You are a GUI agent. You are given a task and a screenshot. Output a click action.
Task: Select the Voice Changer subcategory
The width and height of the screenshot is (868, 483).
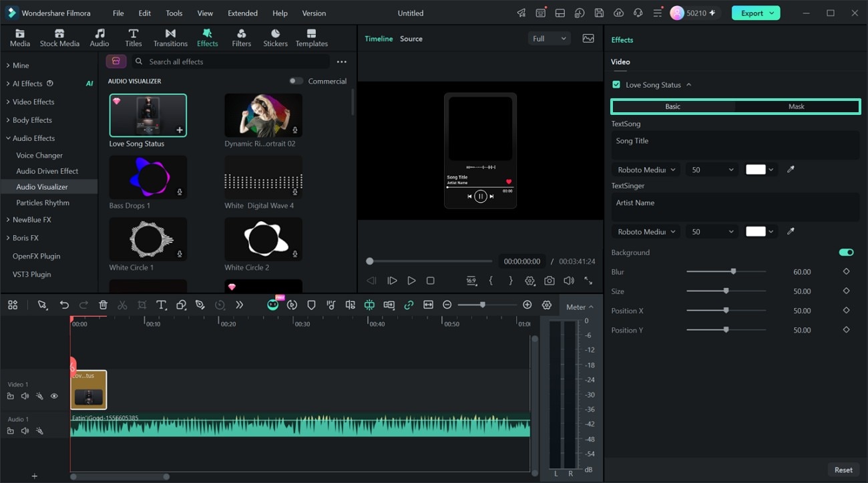[39, 155]
